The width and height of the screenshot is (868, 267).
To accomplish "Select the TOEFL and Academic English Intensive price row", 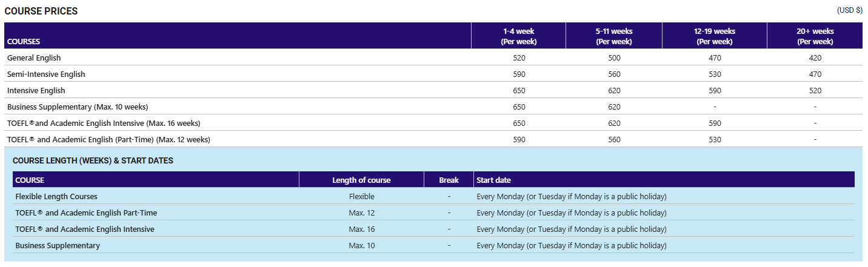I will coord(104,124).
